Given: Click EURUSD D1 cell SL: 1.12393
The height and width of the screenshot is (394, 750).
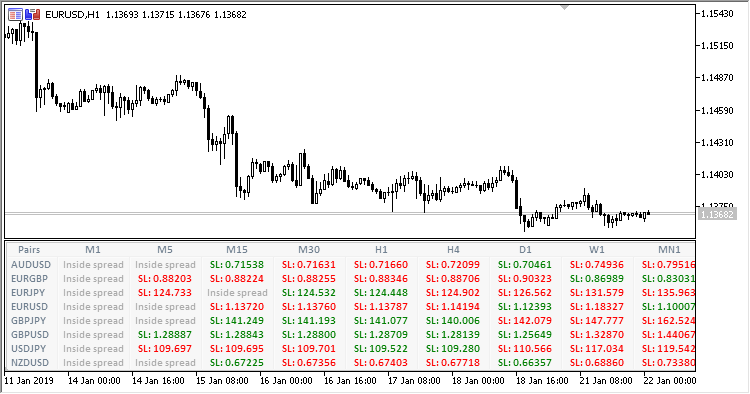Looking at the screenshot, I should [525, 306].
